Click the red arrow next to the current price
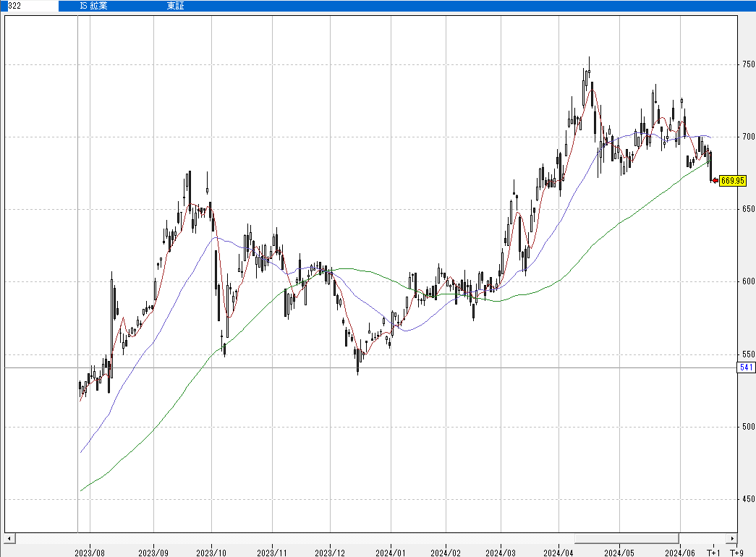This screenshot has height=557, width=756. (715, 181)
